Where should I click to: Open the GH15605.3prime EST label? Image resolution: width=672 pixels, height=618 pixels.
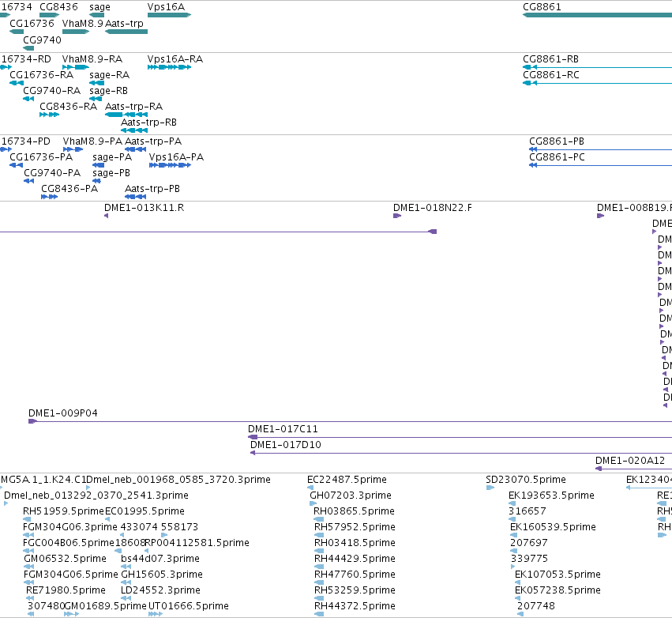coord(162,575)
